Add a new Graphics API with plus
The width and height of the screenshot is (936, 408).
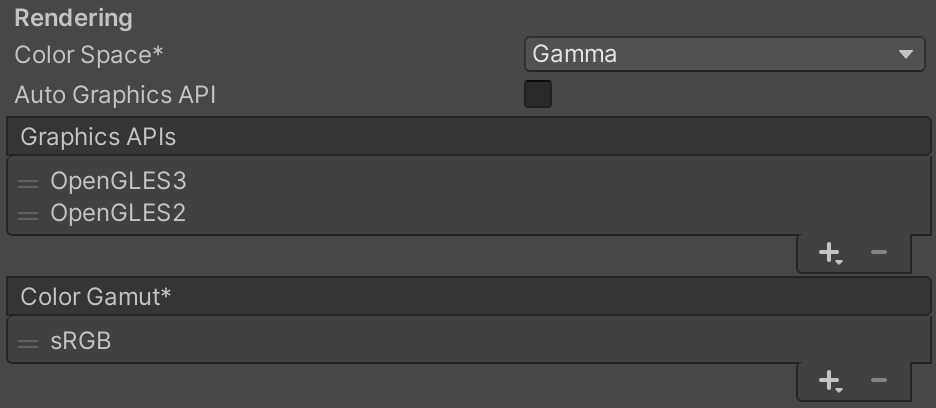[x=828, y=253]
